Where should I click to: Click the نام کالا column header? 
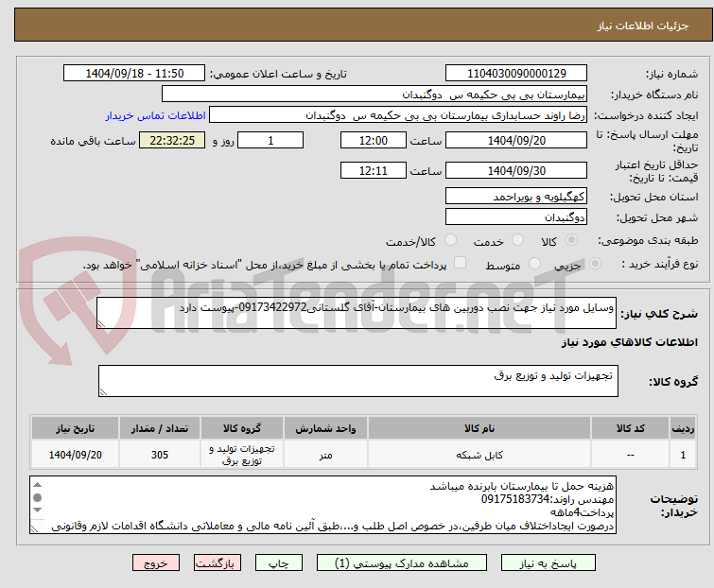click(479, 428)
